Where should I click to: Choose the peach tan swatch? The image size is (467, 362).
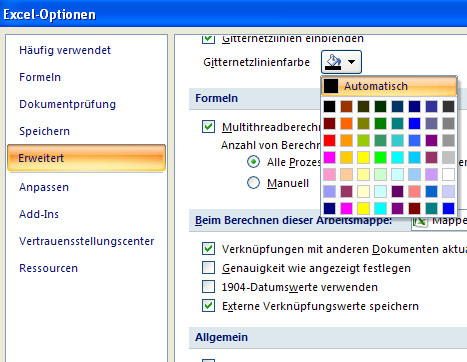pyautogui.click(x=346, y=174)
